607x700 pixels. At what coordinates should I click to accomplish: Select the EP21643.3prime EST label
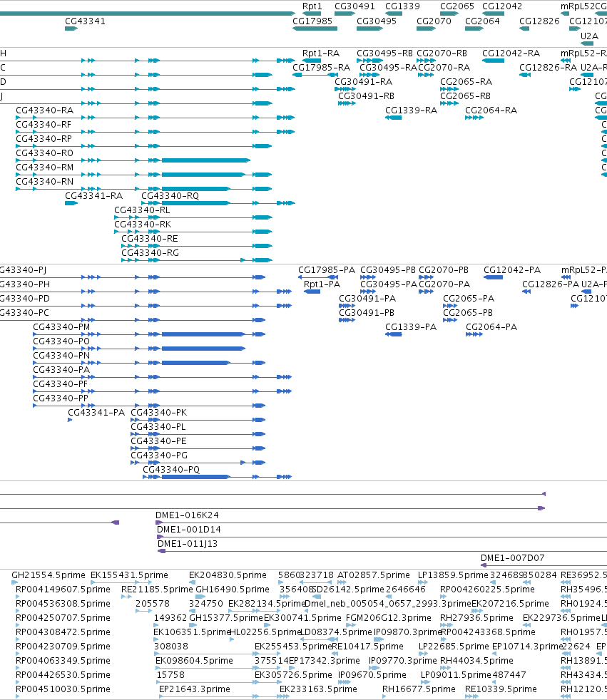tap(194, 690)
